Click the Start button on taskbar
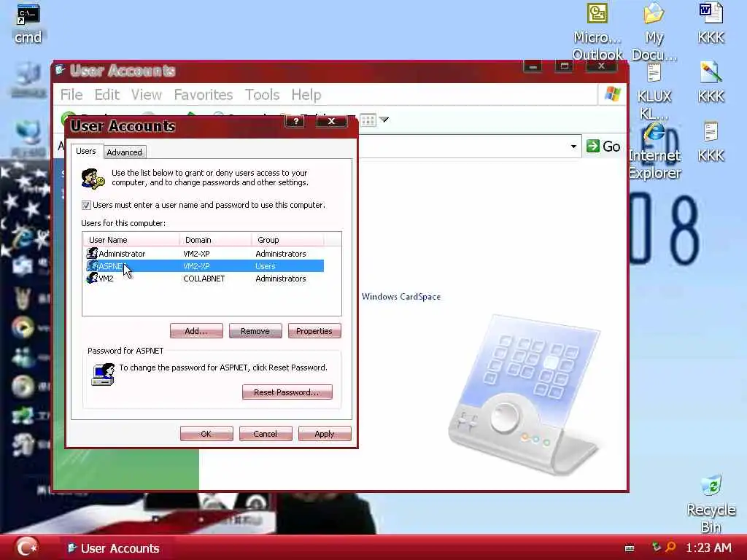Screen dimensions: 747x560 pyautogui.click(x=27, y=547)
